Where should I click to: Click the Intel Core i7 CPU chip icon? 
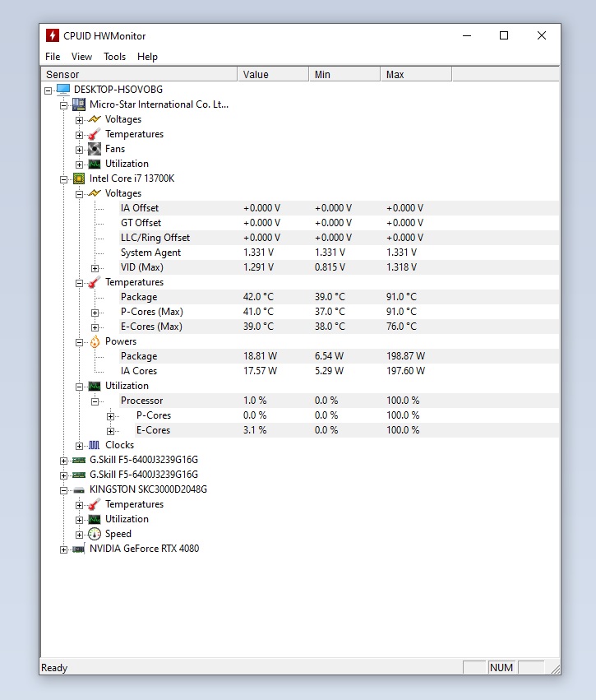tap(79, 178)
